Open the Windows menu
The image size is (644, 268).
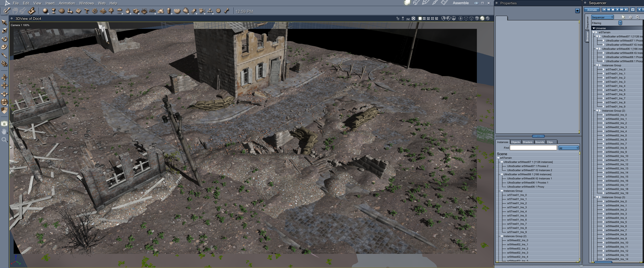[87, 3]
